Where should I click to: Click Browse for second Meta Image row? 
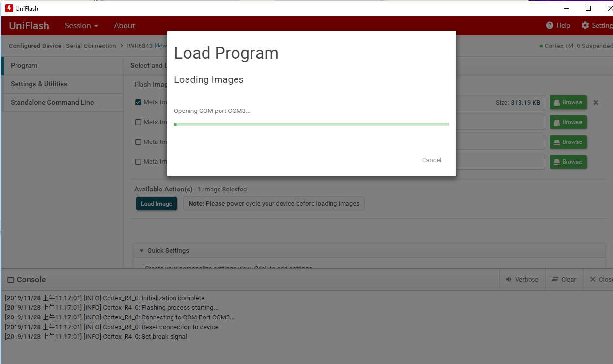pos(568,122)
